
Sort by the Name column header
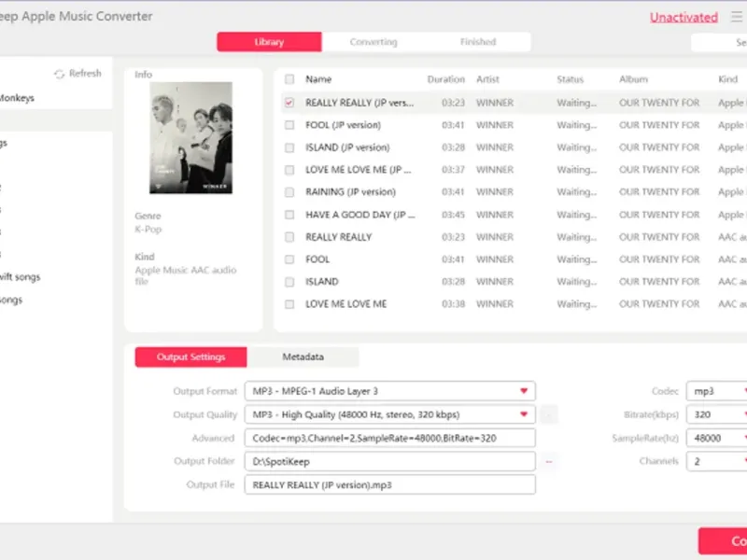tap(318, 79)
